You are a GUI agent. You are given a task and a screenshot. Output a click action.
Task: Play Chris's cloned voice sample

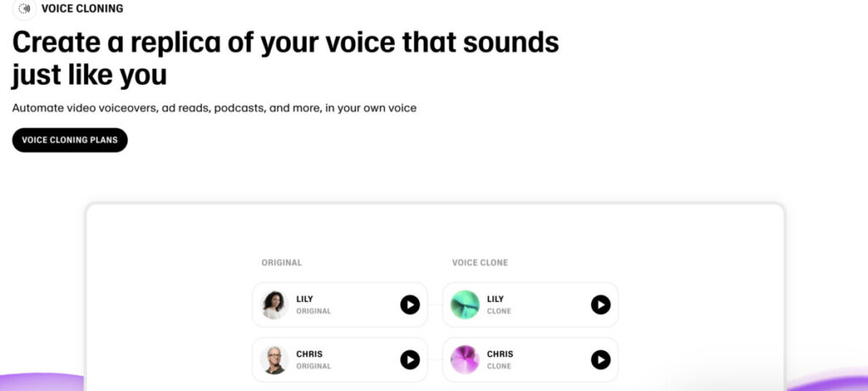(x=601, y=360)
